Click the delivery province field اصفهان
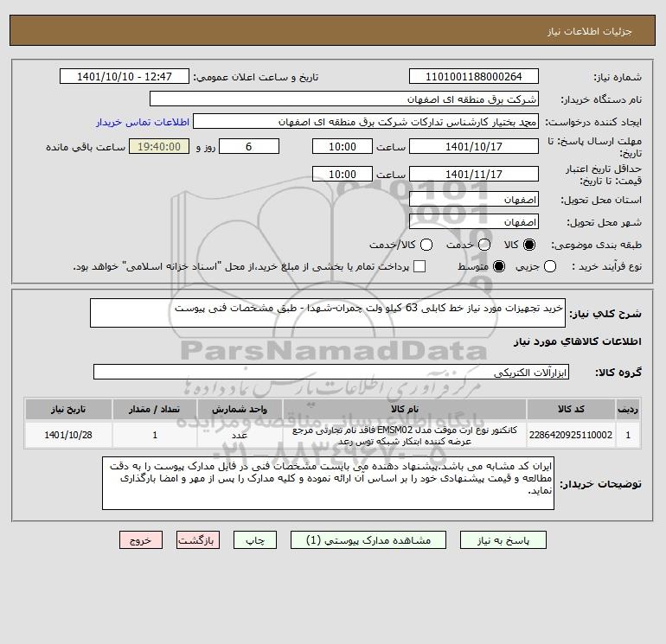Screen dimensions: 666x644 coord(474,199)
